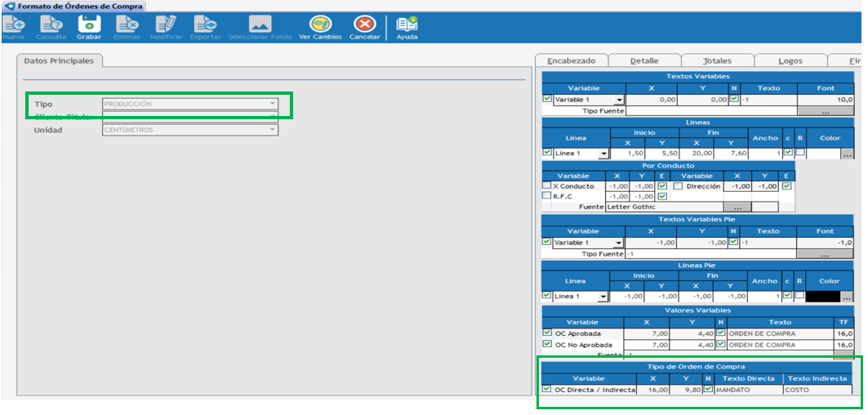Cancel using the red Cancelar icon

click(x=364, y=25)
